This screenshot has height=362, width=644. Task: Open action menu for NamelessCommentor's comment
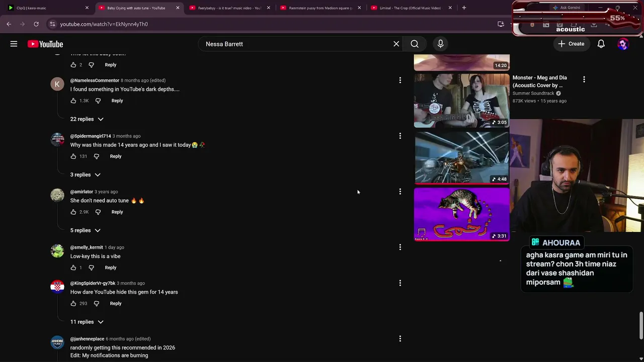400,80
